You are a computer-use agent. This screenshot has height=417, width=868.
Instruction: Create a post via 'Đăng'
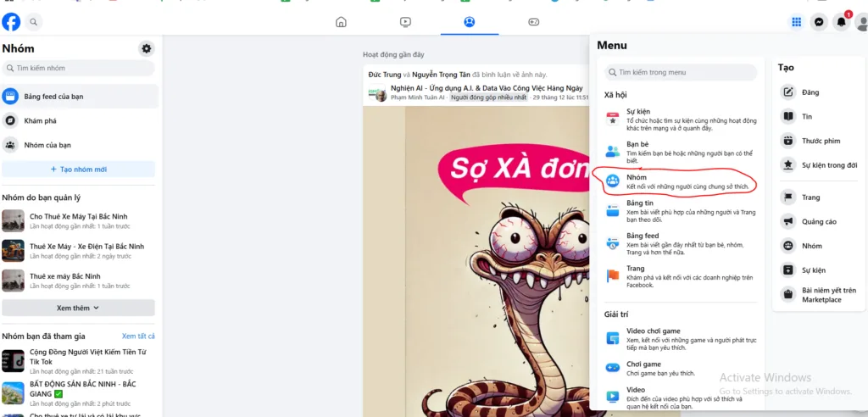(819, 92)
